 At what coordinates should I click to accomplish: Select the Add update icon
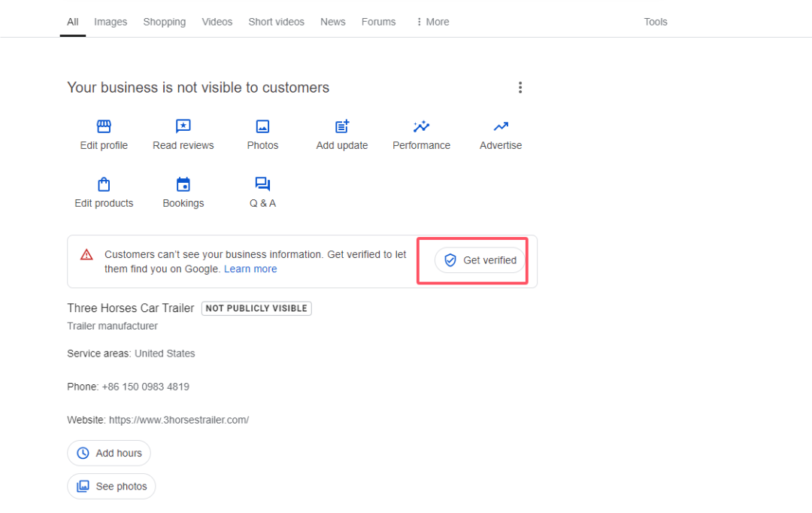click(x=342, y=126)
